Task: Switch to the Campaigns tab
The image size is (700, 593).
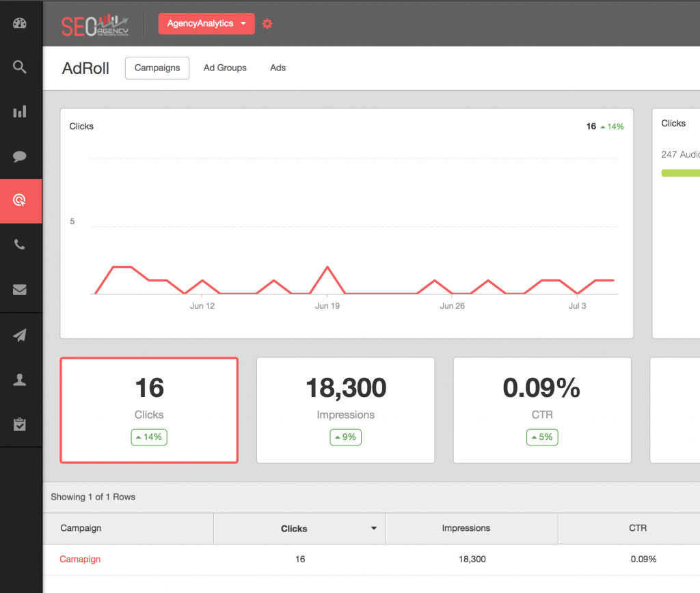Action: coord(157,68)
